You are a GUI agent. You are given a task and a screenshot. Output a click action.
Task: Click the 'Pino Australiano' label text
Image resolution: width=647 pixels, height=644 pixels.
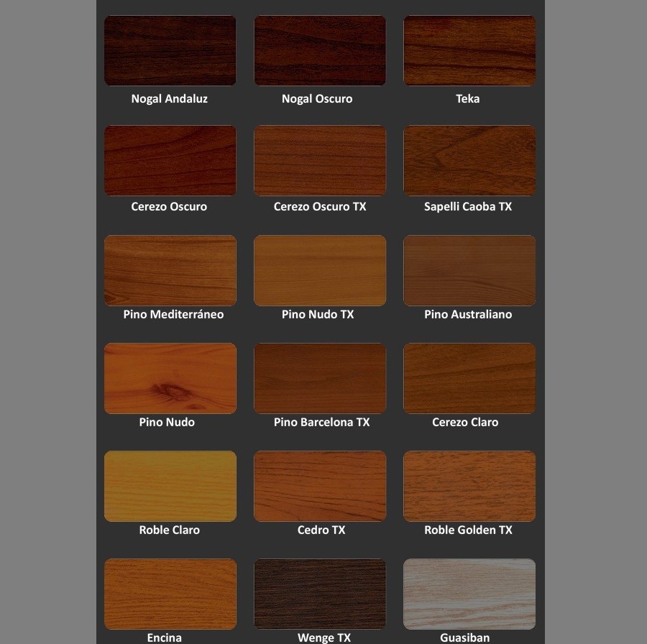468,314
